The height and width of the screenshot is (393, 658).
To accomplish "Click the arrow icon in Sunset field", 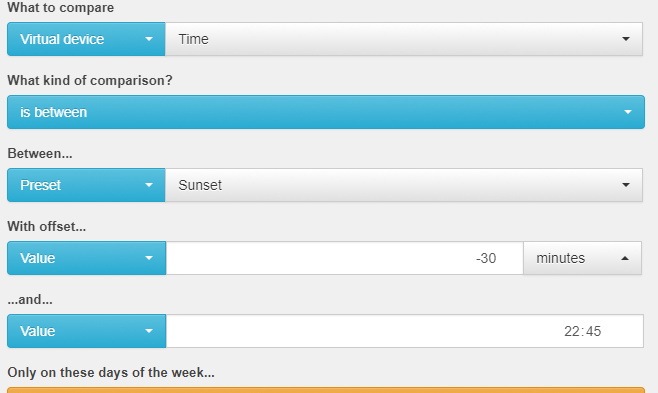I will [x=626, y=185].
